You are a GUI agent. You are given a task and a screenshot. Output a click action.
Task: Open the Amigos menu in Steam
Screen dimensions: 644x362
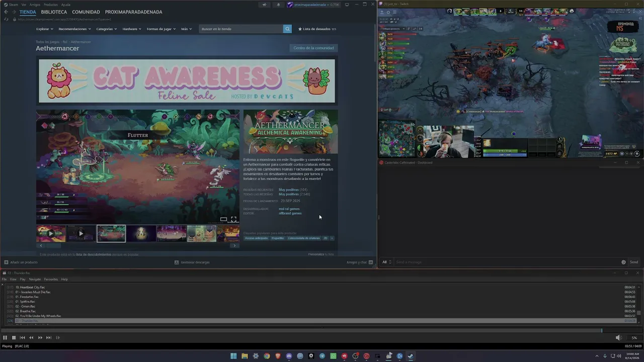pyautogui.click(x=35, y=5)
